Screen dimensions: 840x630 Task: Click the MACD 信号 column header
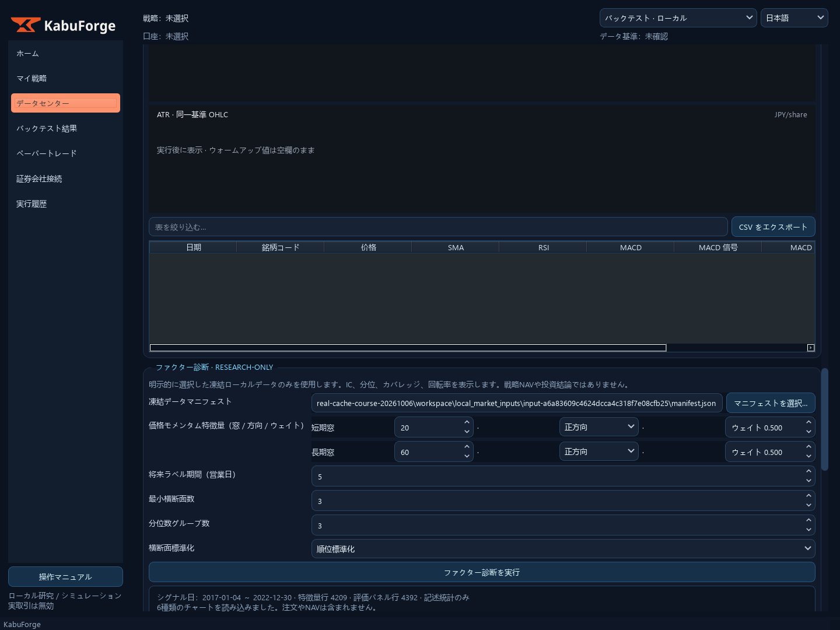pos(718,247)
